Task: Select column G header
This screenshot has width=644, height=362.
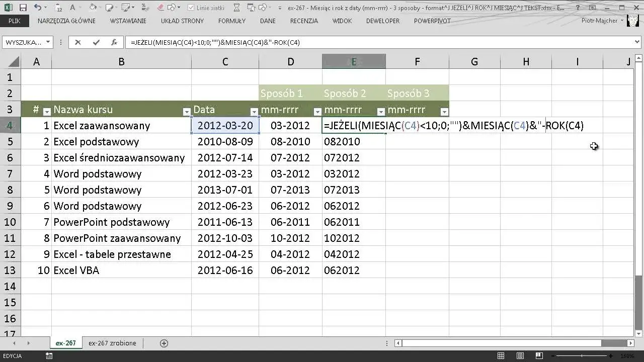Action: coord(474,62)
